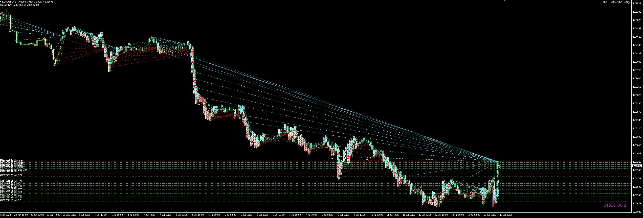Click the one-click trading triangle beside EURUSD,H1
644x218 pixels.
point(1,2)
